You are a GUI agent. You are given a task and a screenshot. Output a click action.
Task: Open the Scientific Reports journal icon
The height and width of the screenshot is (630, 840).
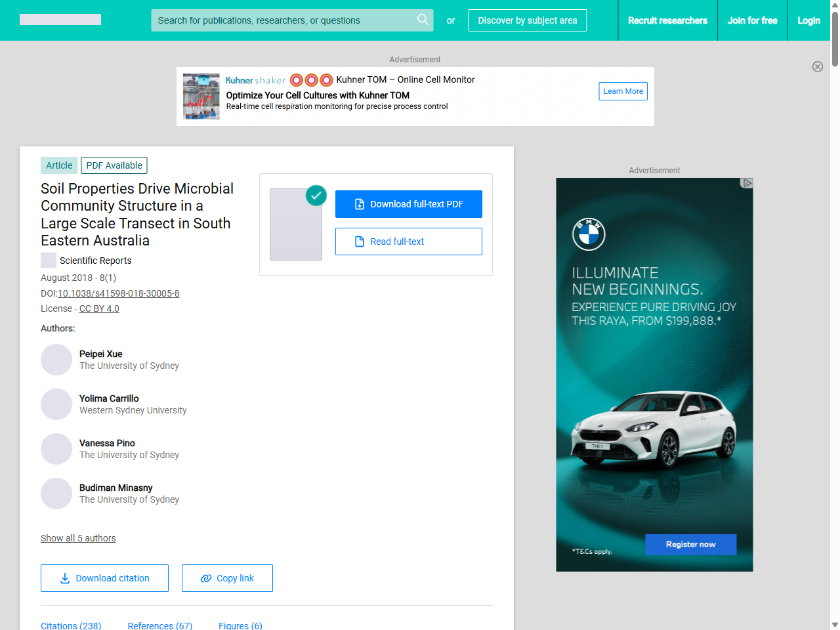[49, 261]
